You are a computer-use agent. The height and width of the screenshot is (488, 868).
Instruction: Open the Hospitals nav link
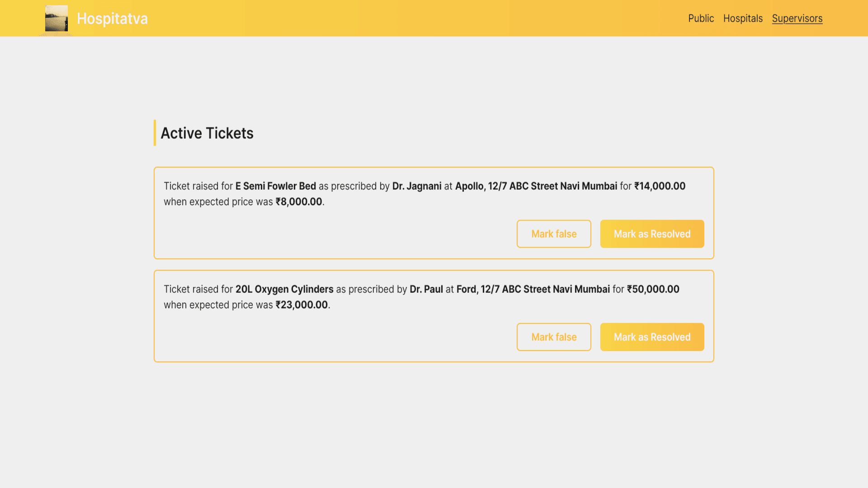[743, 19]
